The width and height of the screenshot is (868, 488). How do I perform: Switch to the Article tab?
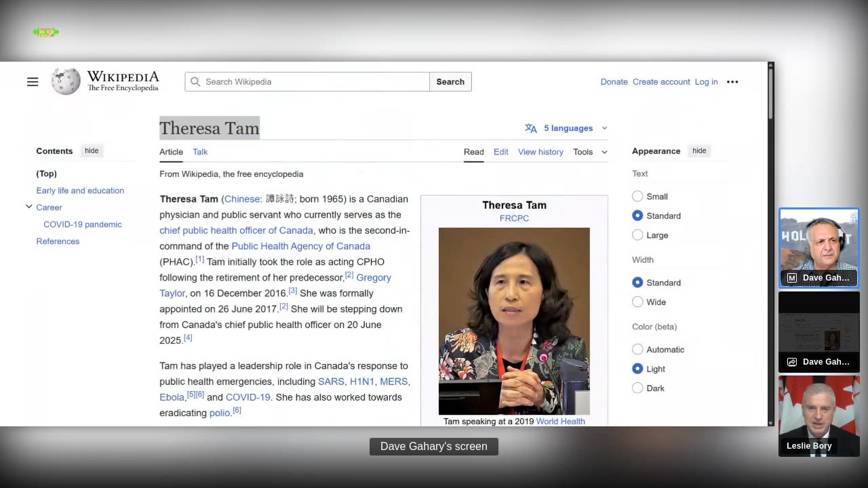(171, 152)
